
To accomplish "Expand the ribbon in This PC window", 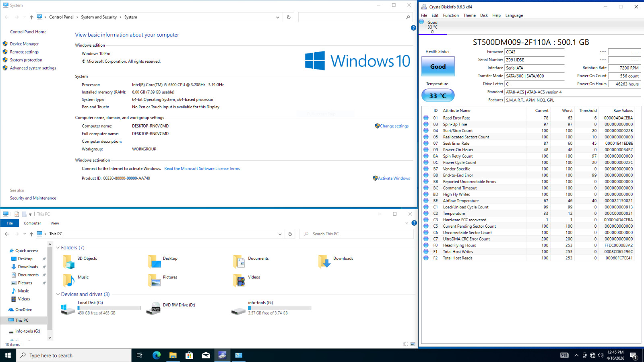I will 407,223.
